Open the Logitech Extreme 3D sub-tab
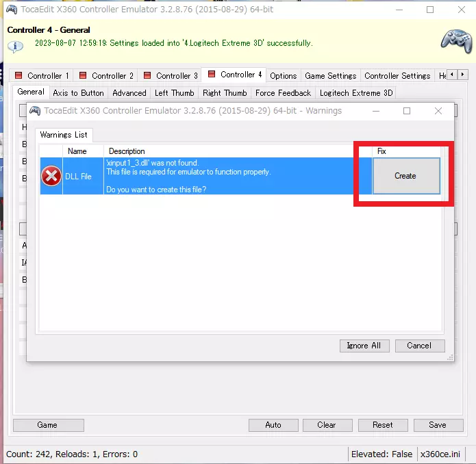This screenshot has height=464, width=476. pos(356,93)
